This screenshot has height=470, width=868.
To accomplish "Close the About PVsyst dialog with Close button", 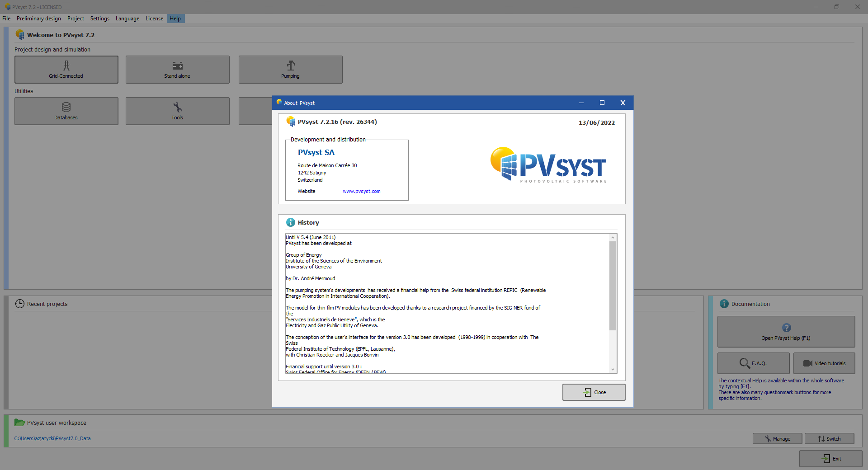I will pyautogui.click(x=594, y=392).
